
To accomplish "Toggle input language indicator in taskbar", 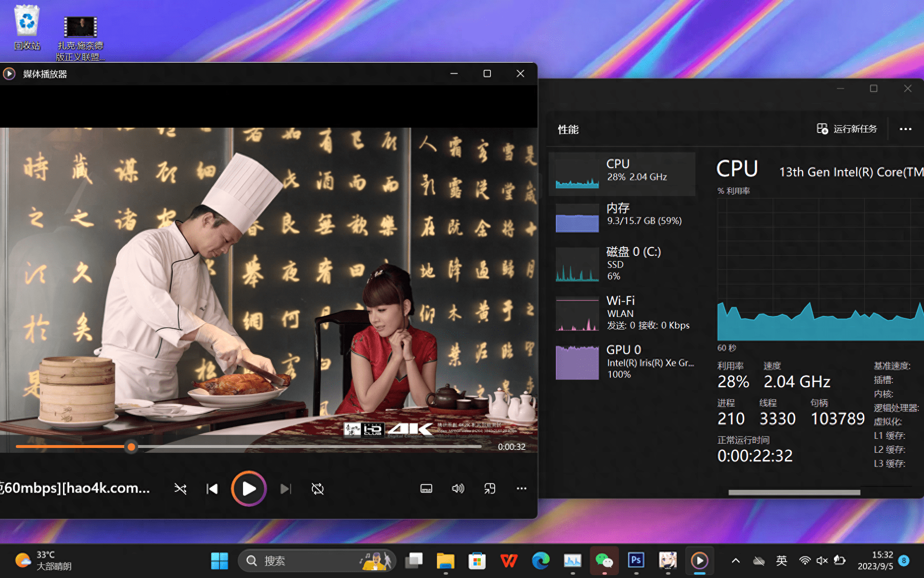I will (x=782, y=561).
